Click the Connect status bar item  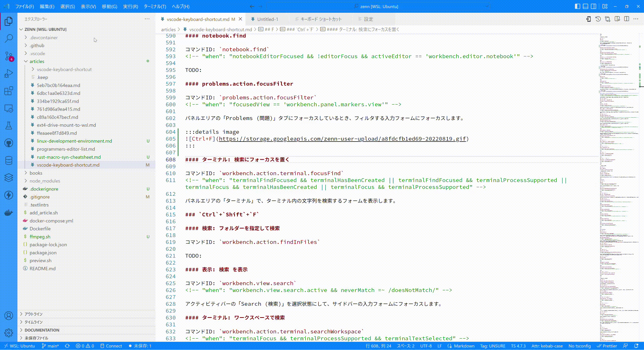[111, 346]
